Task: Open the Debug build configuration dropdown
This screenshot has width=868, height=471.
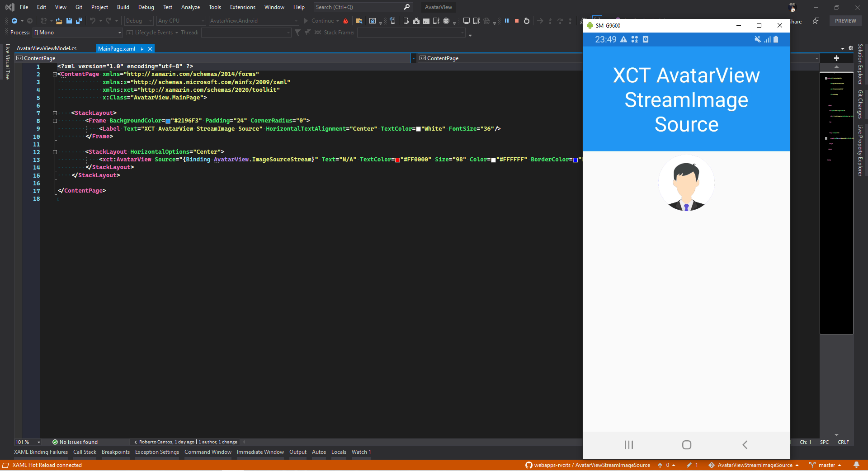Action: point(138,21)
